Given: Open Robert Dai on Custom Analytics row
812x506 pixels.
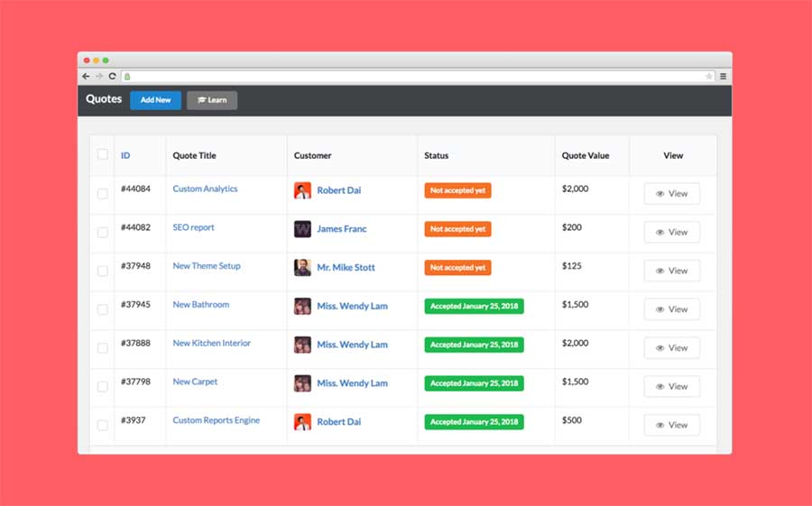Looking at the screenshot, I should [x=338, y=190].
